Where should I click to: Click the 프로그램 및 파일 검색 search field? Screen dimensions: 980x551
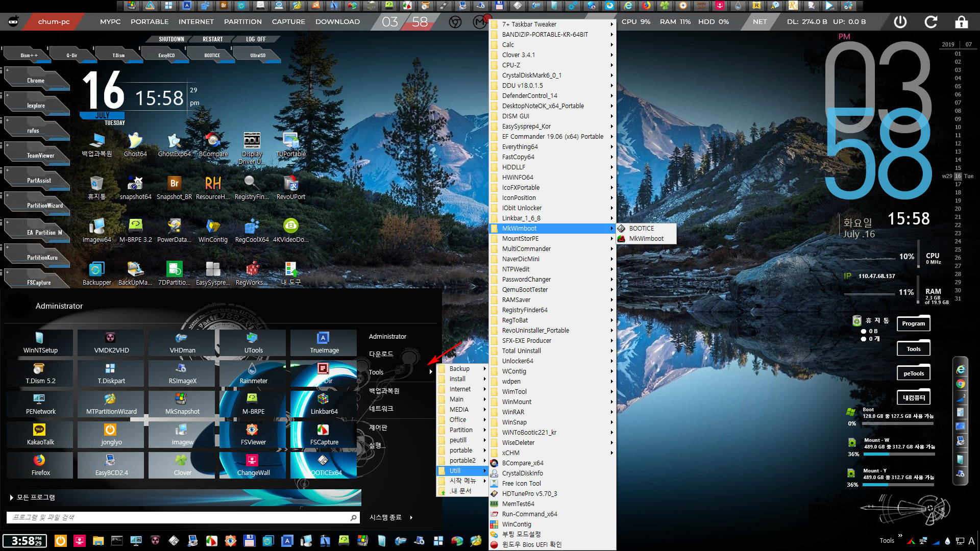tap(182, 517)
